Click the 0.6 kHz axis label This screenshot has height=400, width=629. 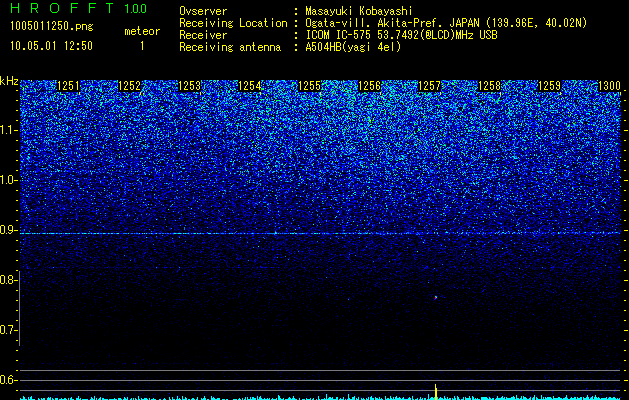(8, 380)
